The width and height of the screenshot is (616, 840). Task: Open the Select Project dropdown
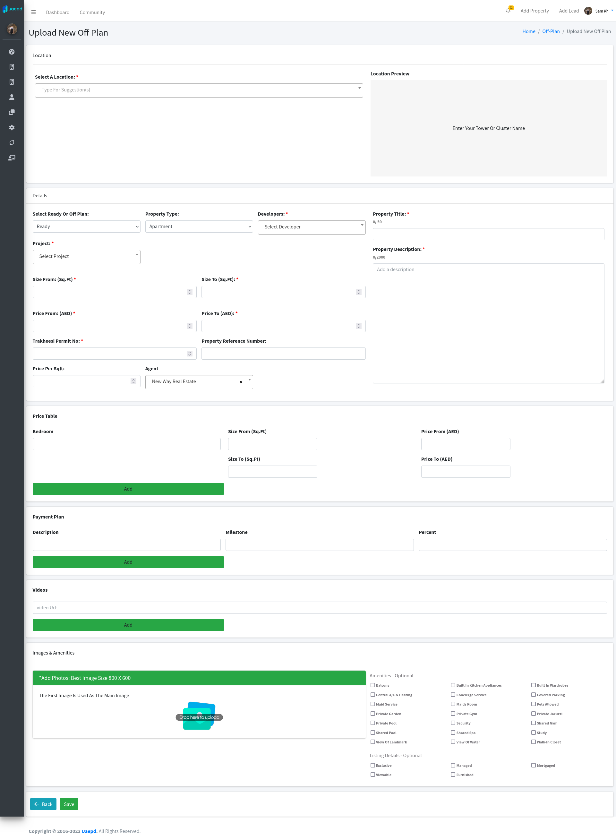(x=86, y=256)
